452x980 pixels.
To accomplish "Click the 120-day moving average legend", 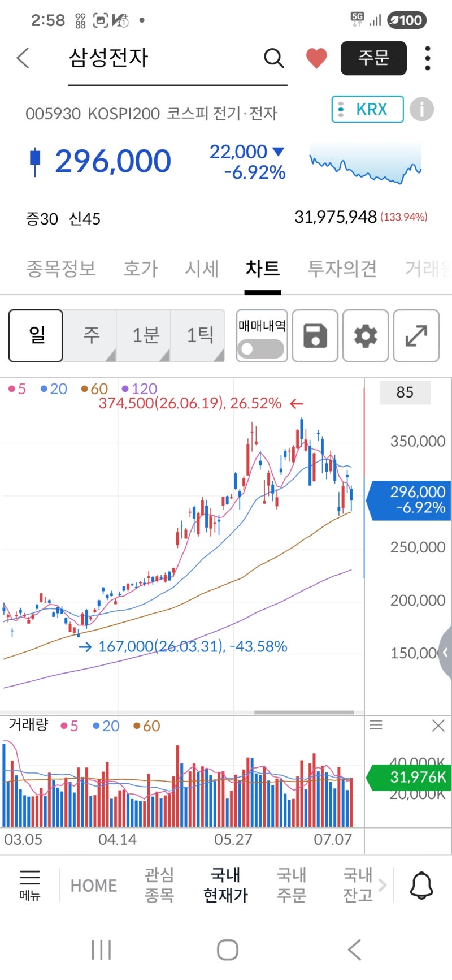I will coord(140,389).
